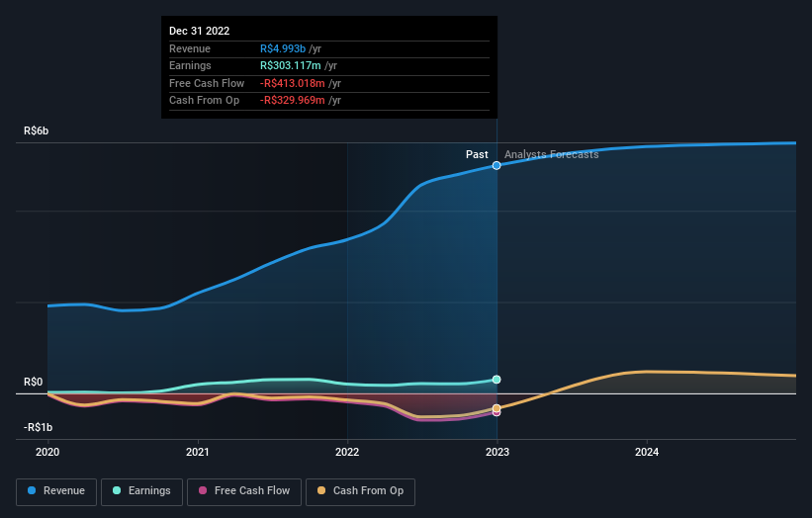The image size is (812, 518).
Task: Click the R$6b y-axis label
Action: click(x=37, y=130)
